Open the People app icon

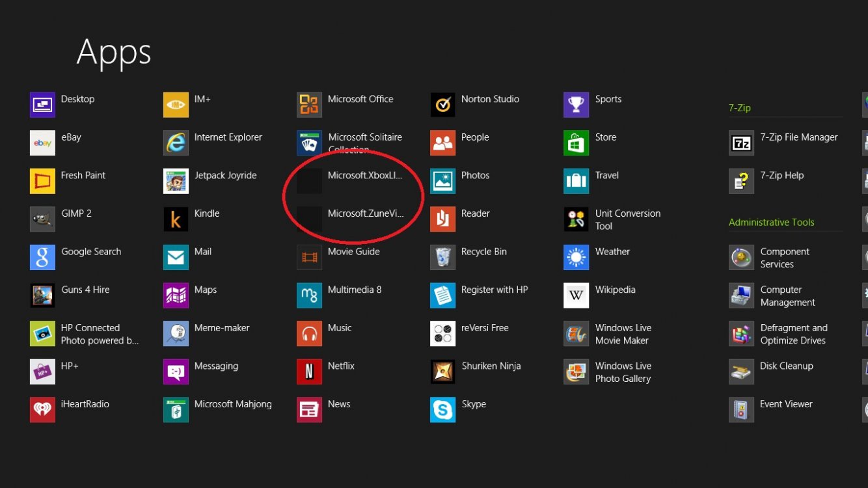point(442,143)
